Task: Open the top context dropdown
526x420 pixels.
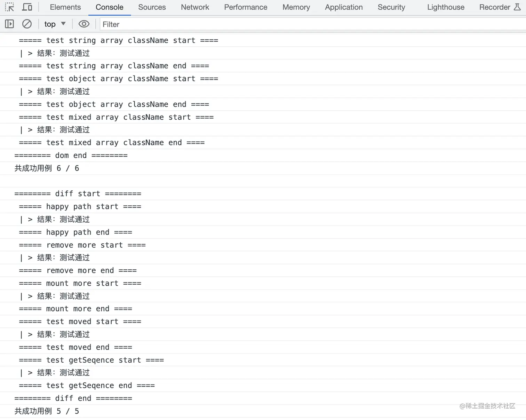Action: click(x=55, y=24)
